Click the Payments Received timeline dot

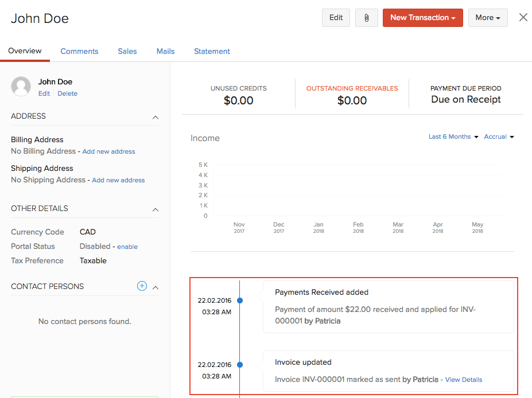(240, 301)
